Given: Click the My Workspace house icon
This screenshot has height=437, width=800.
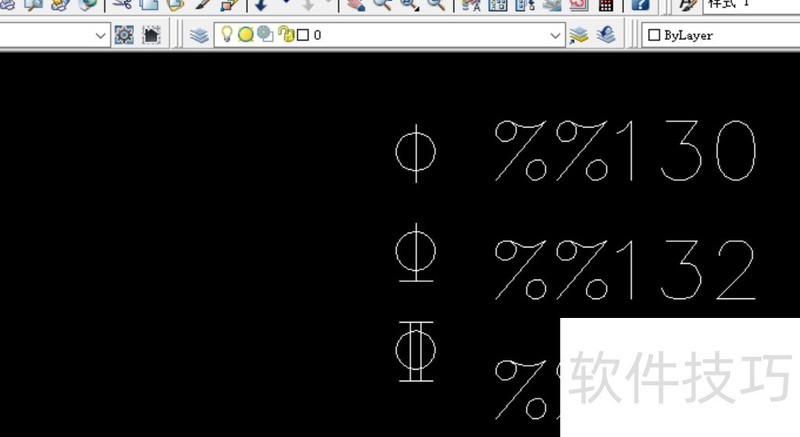Looking at the screenshot, I should (x=151, y=35).
